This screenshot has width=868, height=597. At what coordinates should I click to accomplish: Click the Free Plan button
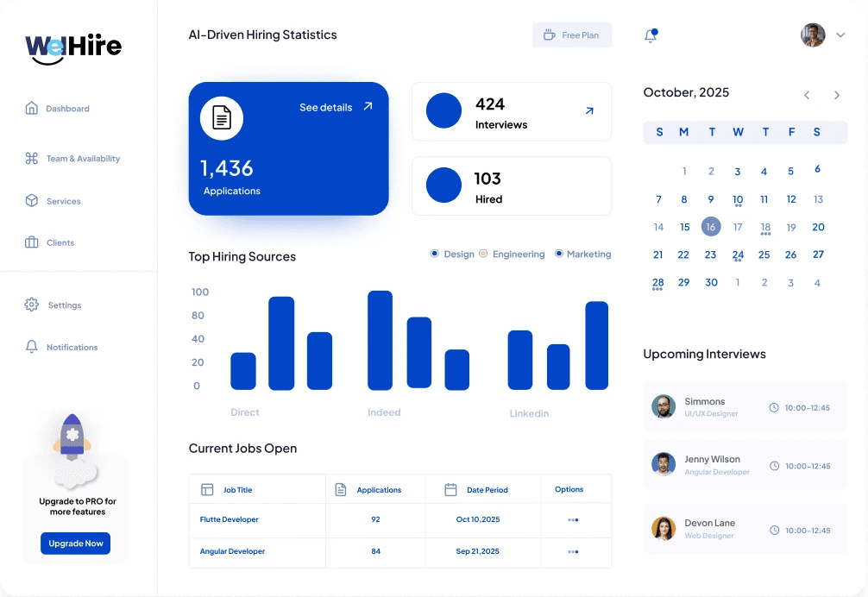pyautogui.click(x=572, y=35)
